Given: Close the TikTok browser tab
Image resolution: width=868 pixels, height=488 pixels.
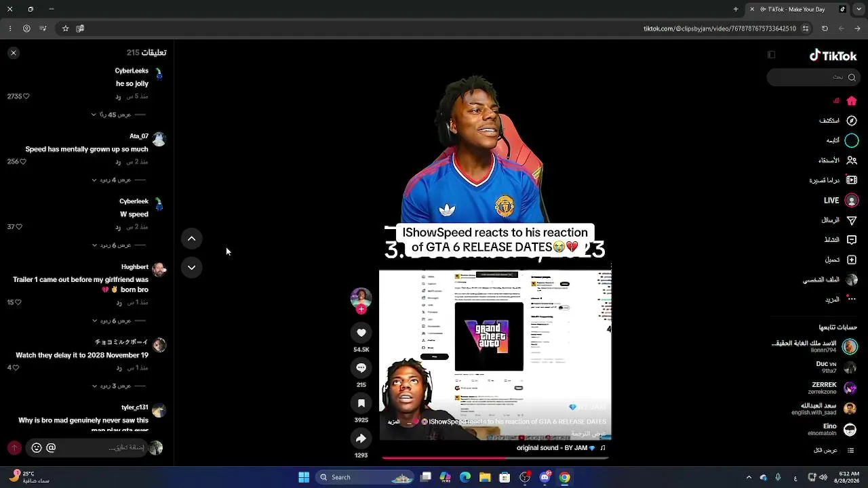Looking at the screenshot, I should click(751, 9).
